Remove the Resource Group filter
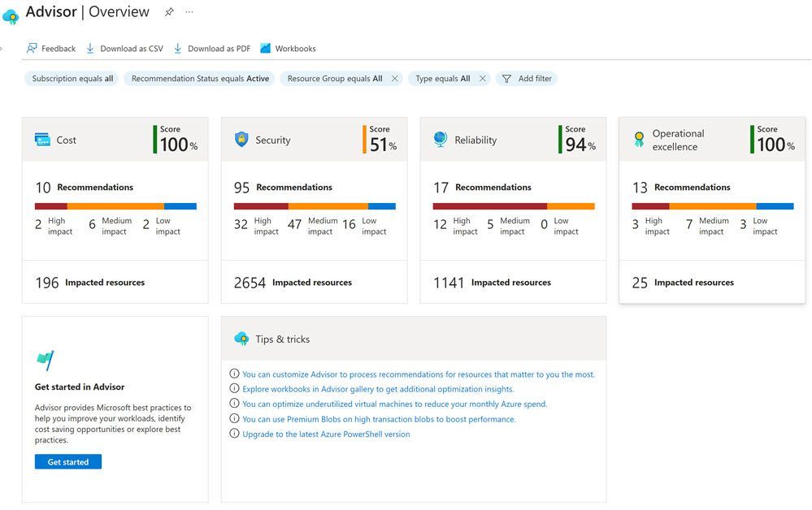The height and width of the screenshot is (510, 812). [394, 79]
